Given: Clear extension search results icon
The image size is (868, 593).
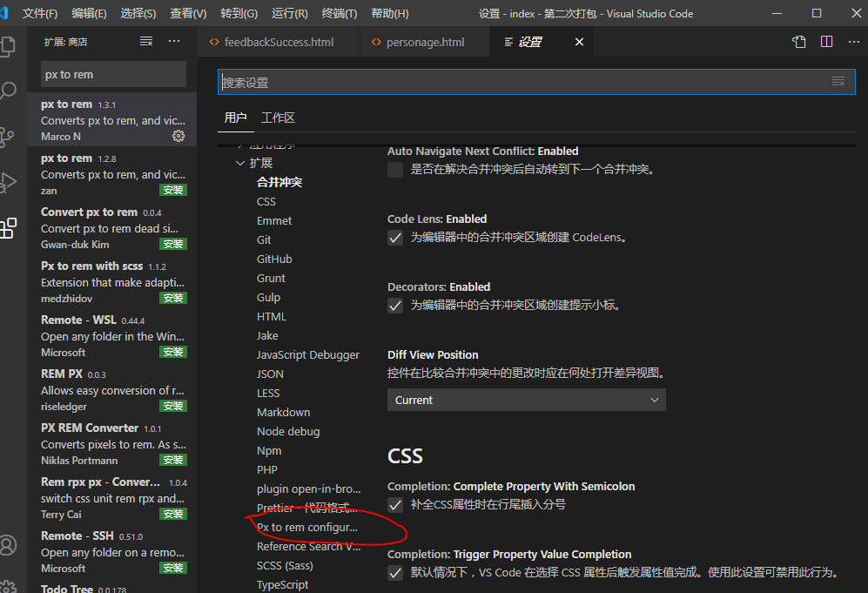Looking at the screenshot, I should pyautogui.click(x=146, y=41).
